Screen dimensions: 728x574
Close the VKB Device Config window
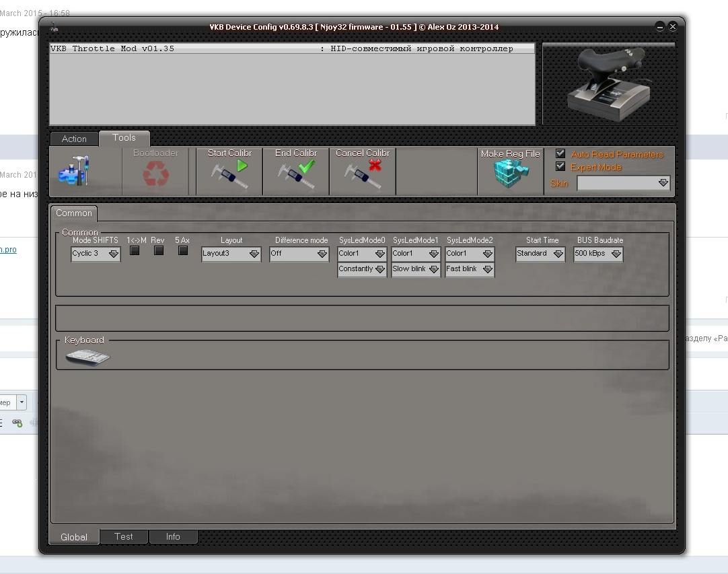coord(672,26)
